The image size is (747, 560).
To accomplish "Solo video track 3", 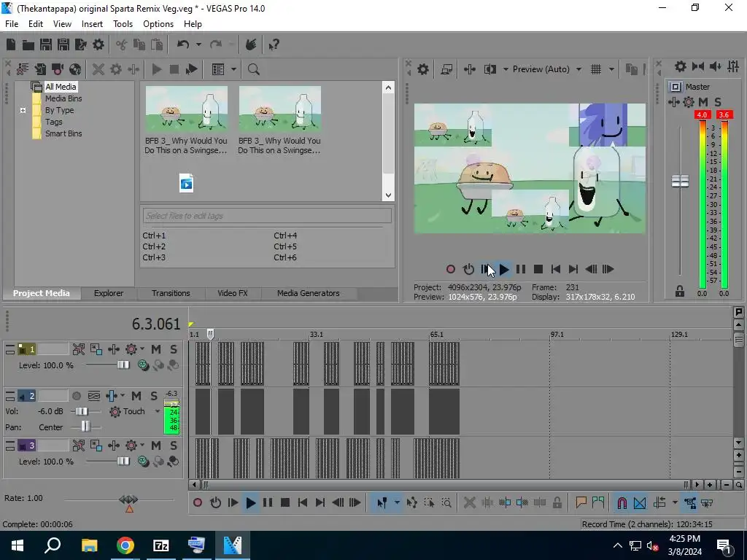I will click(174, 446).
